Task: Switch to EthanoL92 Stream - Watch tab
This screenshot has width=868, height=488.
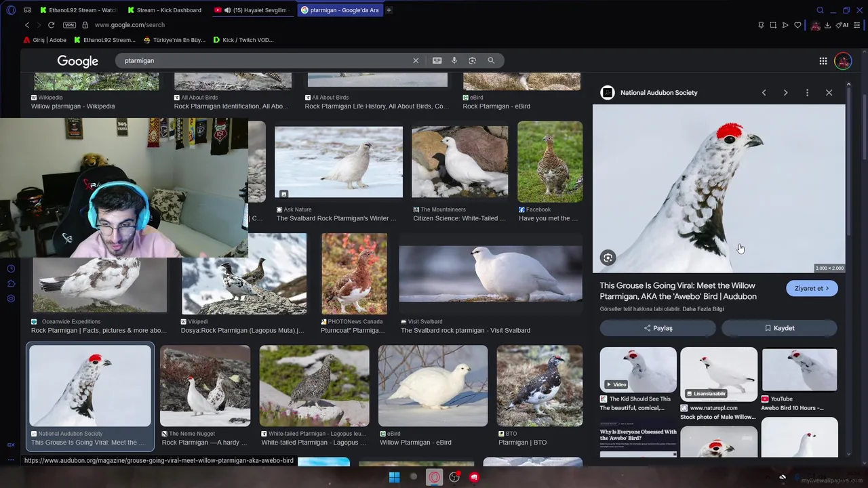Action: pyautogui.click(x=77, y=10)
